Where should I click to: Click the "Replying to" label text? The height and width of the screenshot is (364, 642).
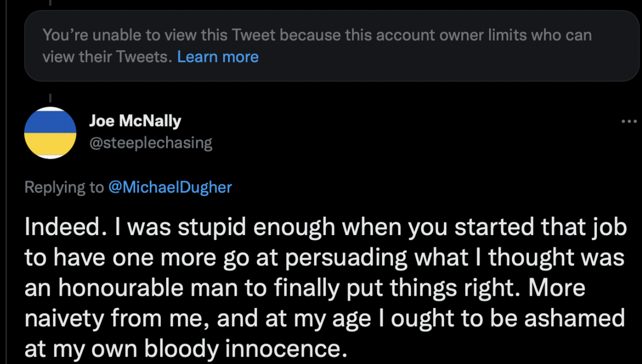click(64, 187)
